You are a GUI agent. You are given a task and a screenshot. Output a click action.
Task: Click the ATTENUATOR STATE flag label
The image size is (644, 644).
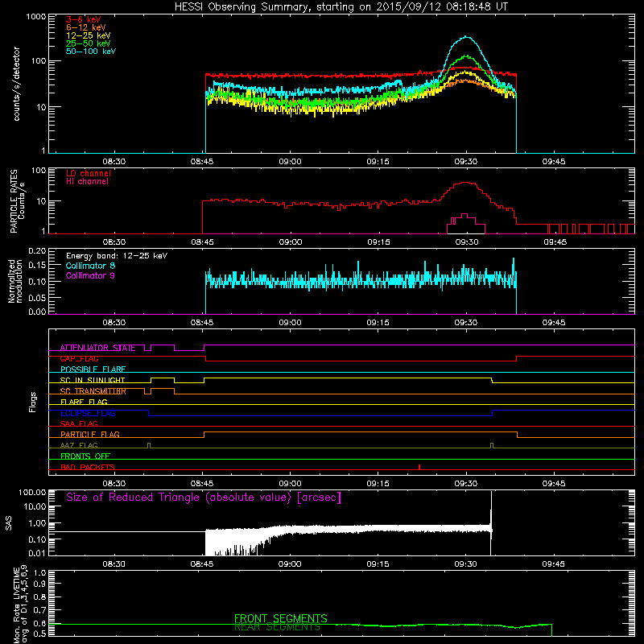pos(97,348)
